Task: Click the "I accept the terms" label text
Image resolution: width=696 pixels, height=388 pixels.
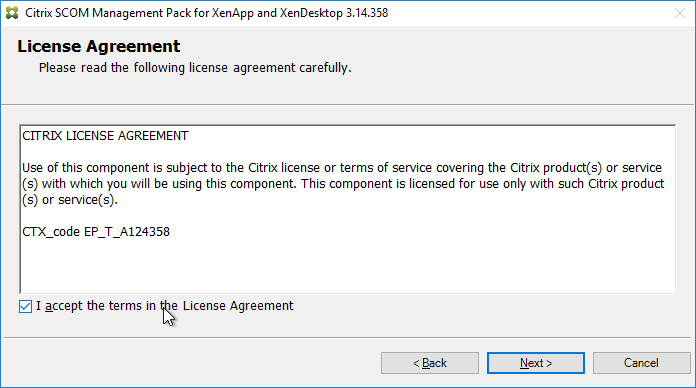Action: pos(165,306)
